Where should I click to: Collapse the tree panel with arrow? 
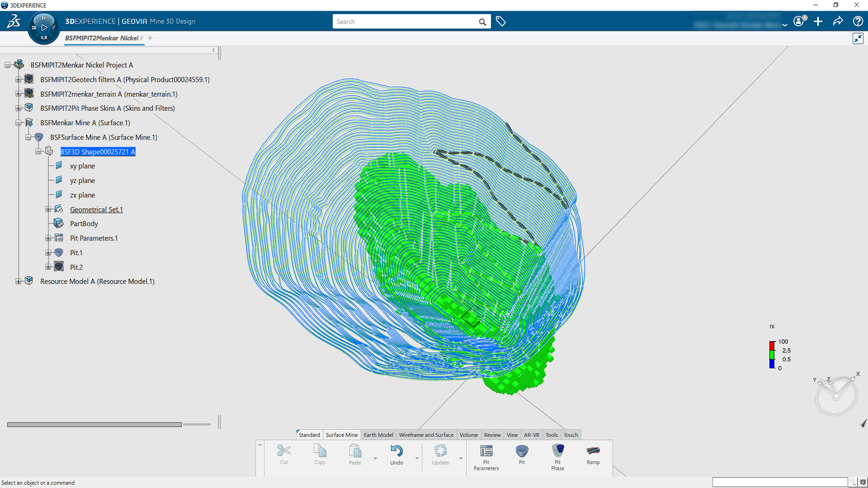coord(213,50)
